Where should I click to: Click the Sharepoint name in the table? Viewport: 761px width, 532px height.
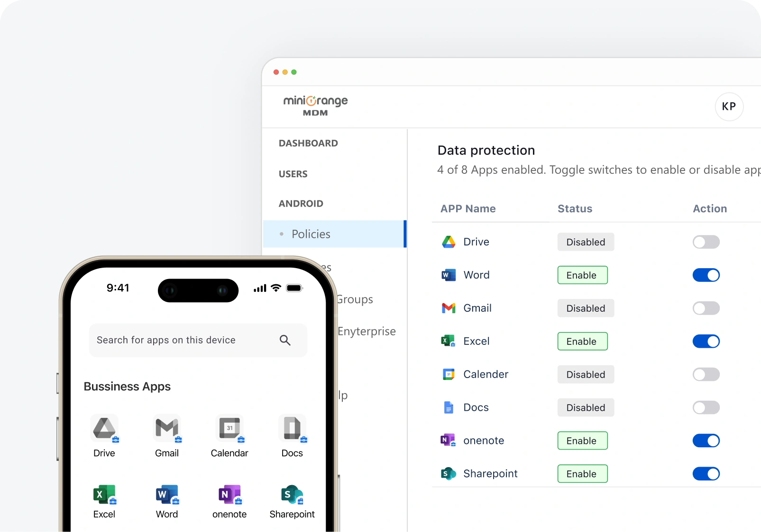490,474
